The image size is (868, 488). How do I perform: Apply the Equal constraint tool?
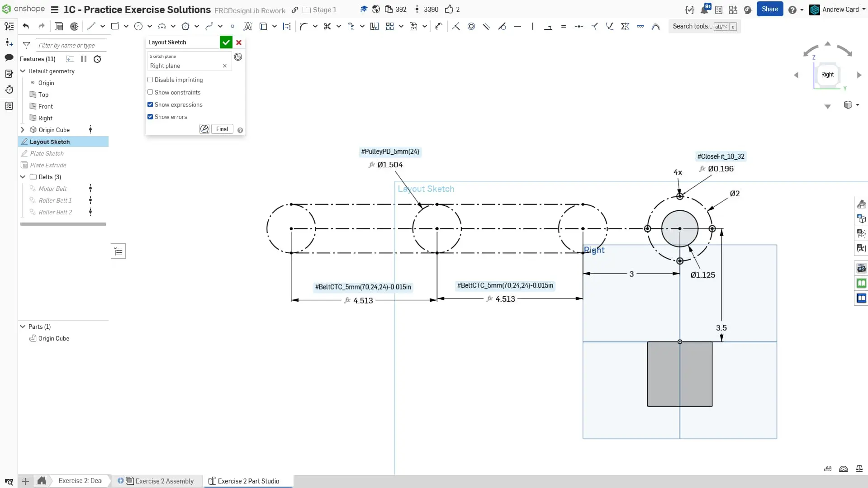coord(563,26)
